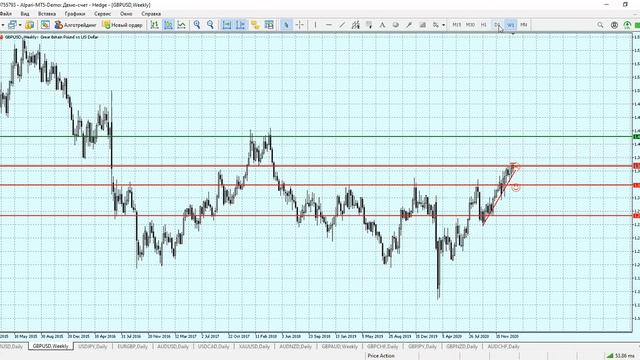Switch to GBPNZD,Daily chart tab
The width and height of the screenshot is (640, 360).
point(462,347)
